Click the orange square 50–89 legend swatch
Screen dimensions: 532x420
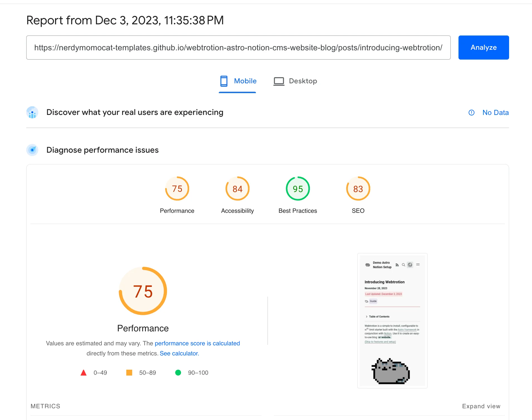pyautogui.click(x=129, y=373)
